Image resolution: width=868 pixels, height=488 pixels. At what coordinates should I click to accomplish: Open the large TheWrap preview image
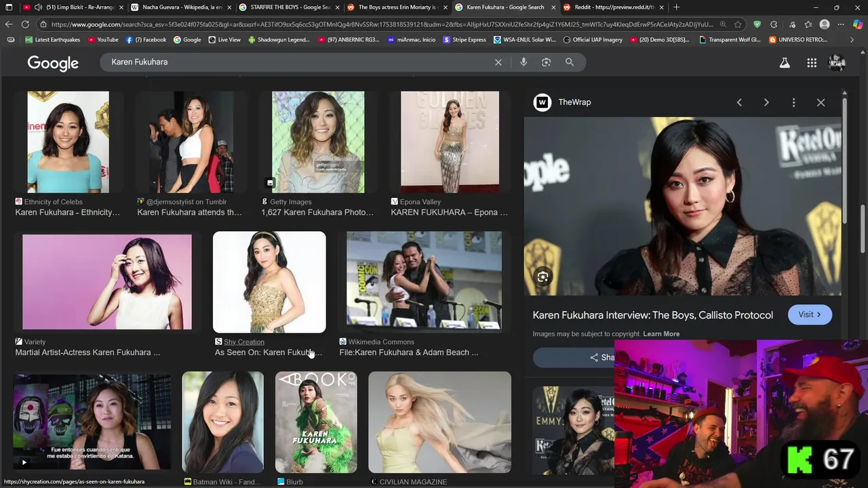coord(682,207)
